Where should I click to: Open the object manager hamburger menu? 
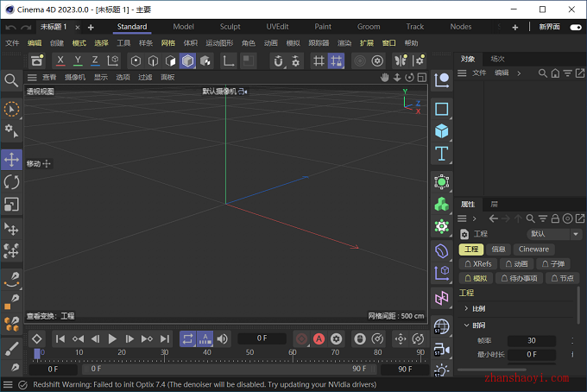pyautogui.click(x=462, y=73)
